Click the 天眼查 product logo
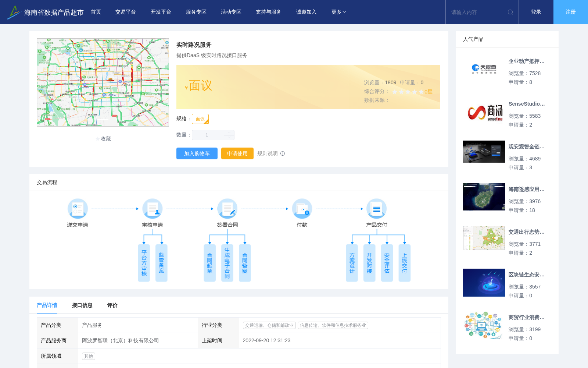Screen dimensions: 588x368 pos(484,69)
